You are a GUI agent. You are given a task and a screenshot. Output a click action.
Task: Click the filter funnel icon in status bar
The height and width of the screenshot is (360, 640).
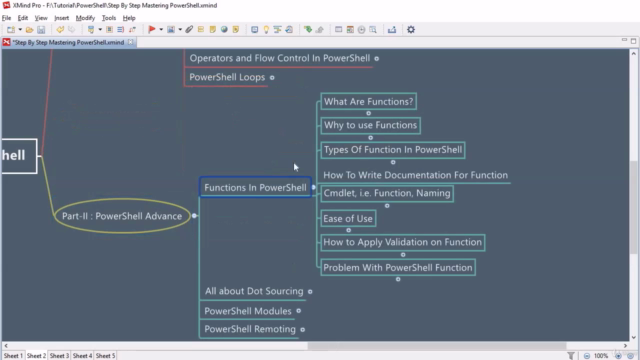[571, 356]
